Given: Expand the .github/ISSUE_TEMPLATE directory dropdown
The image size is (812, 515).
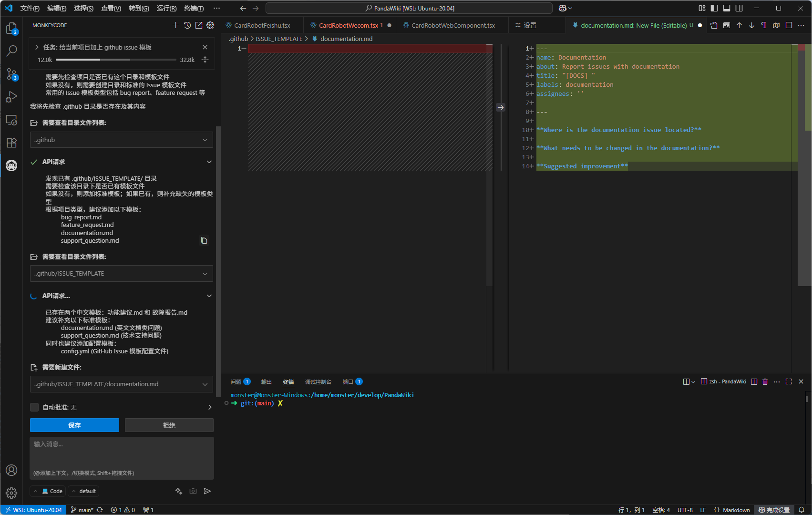Looking at the screenshot, I should (x=205, y=274).
